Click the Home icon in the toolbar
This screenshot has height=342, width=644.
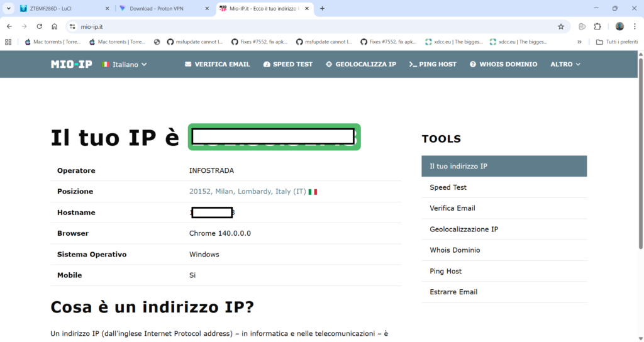point(55,26)
